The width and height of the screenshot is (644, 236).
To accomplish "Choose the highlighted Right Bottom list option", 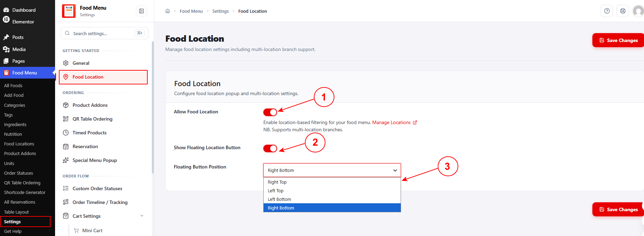I will [x=332, y=208].
